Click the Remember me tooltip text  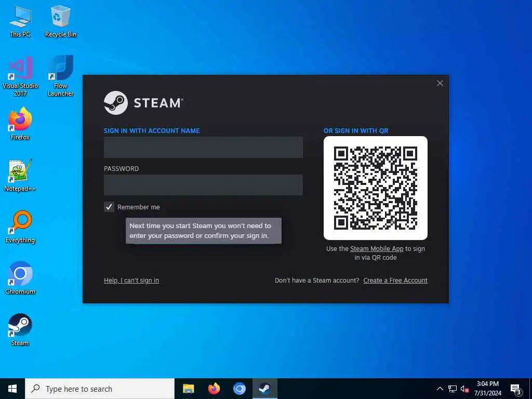(x=200, y=231)
